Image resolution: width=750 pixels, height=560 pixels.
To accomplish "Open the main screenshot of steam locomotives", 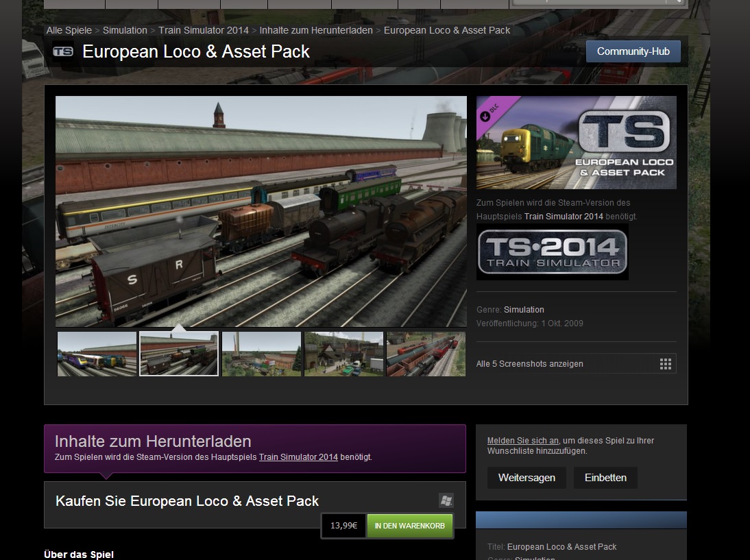I will [261, 211].
